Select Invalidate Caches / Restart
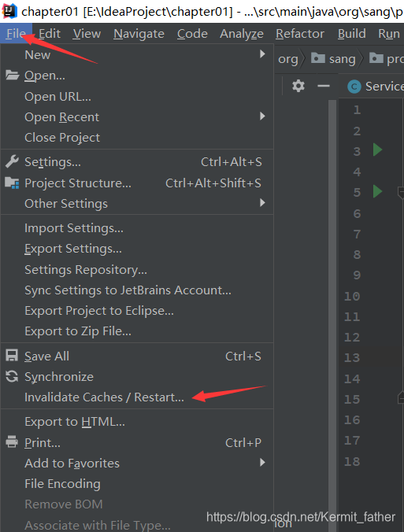The width and height of the screenshot is (404, 532). coord(104,397)
